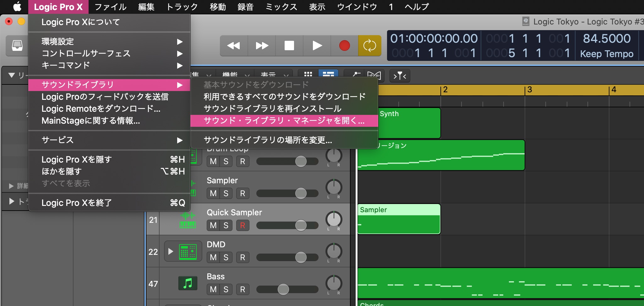The width and height of the screenshot is (644, 306).
Task: Choose サウンドライブラリを再インストール
Action: click(284, 109)
